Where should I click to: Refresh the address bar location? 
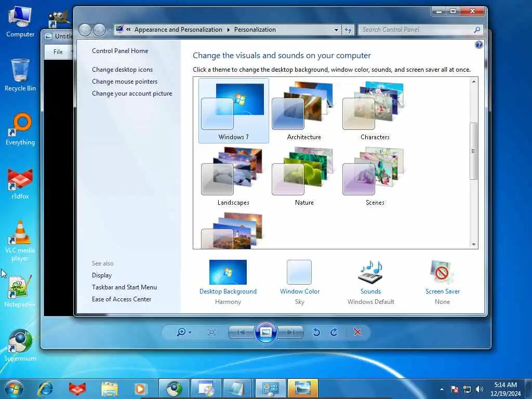point(348,30)
